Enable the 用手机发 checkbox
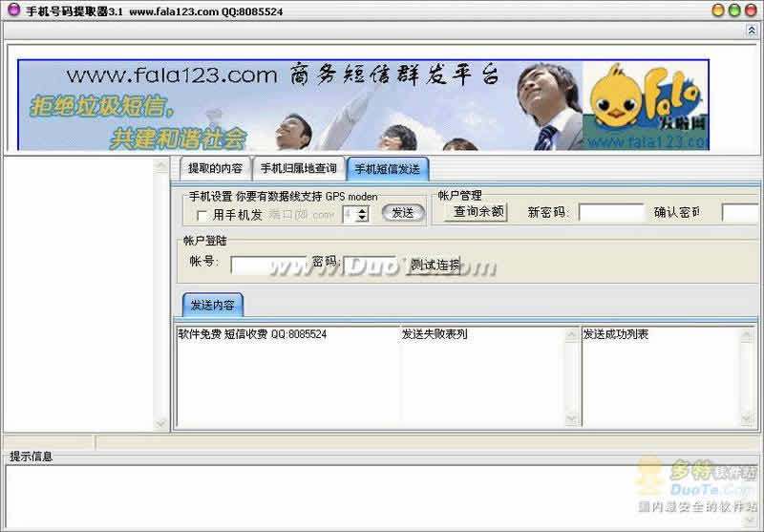Viewport: 764px width, 532px height. click(202, 215)
